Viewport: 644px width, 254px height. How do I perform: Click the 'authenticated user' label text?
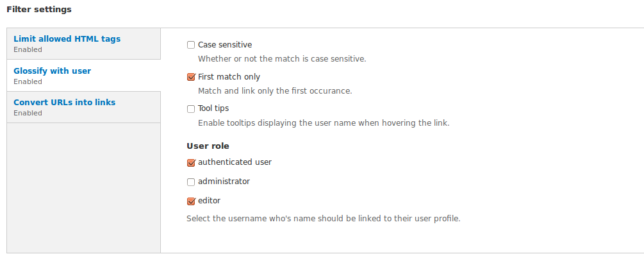pos(235,162)
